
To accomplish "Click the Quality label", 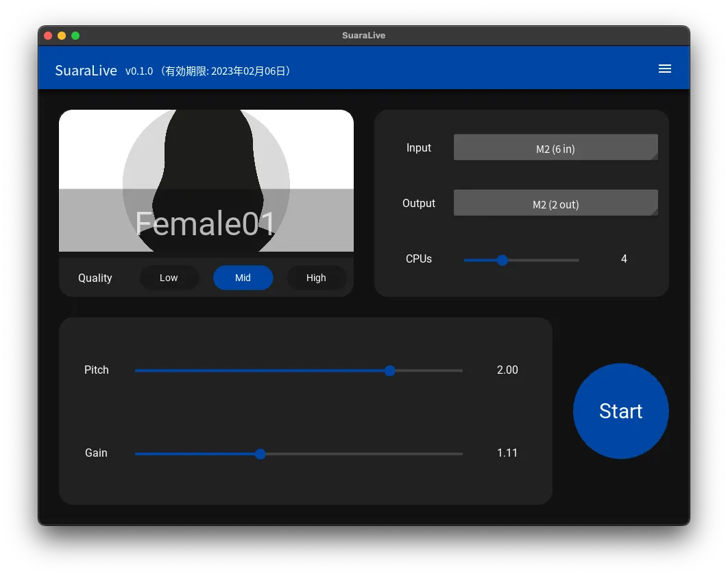I will [95, 278].
